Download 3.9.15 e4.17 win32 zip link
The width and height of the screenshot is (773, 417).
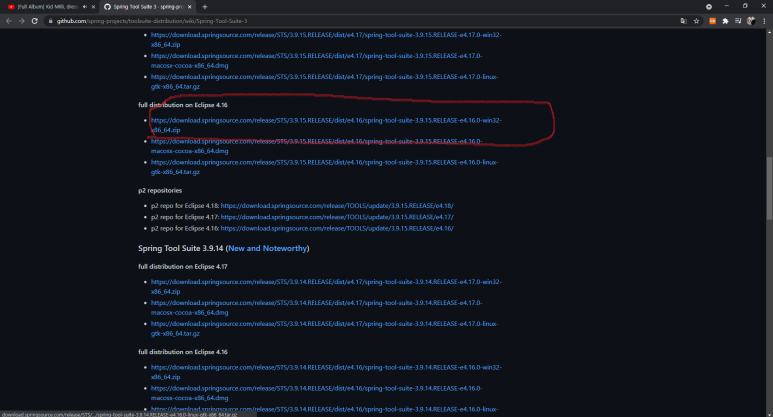[x=326, y=39]
